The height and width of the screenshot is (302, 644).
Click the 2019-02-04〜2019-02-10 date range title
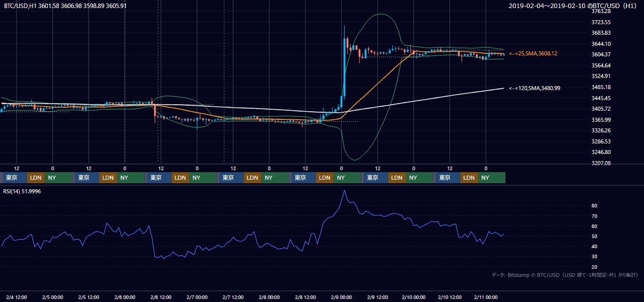coord(573,6)
